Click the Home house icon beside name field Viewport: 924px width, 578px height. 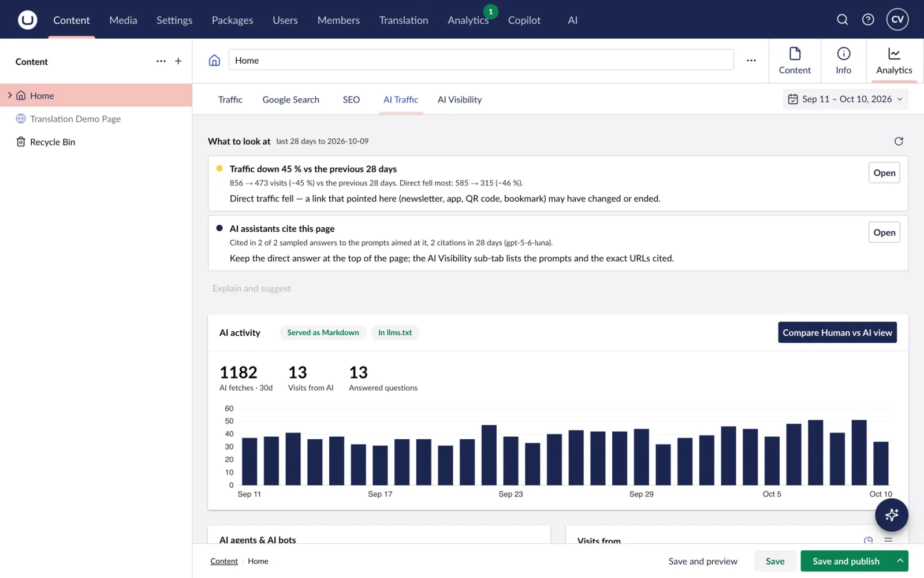pyautogui.click(x=214, y=60)
